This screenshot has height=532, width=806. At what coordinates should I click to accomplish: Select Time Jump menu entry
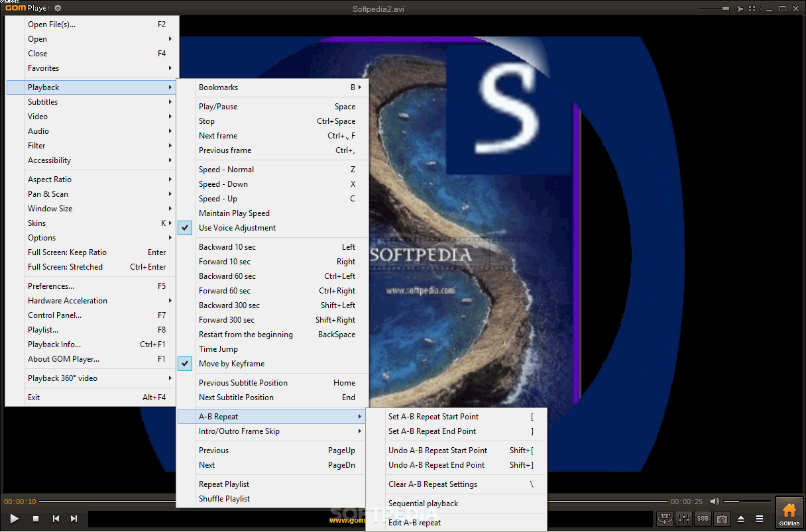(272, 349)
